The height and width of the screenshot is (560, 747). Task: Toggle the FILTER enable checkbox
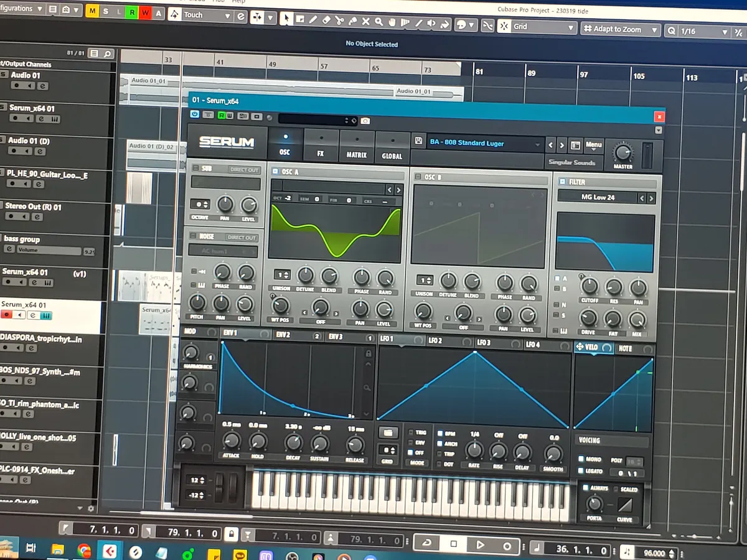point(562,182)
